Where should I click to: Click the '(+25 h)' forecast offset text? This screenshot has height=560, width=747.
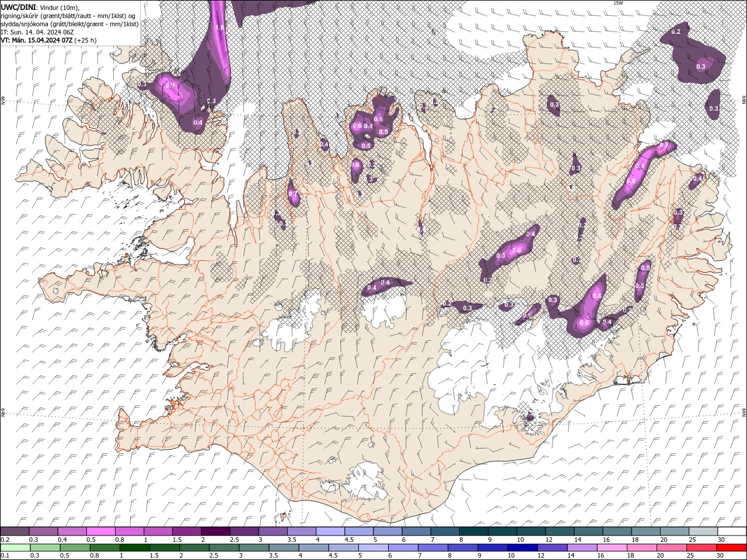(x=85, y=40)
